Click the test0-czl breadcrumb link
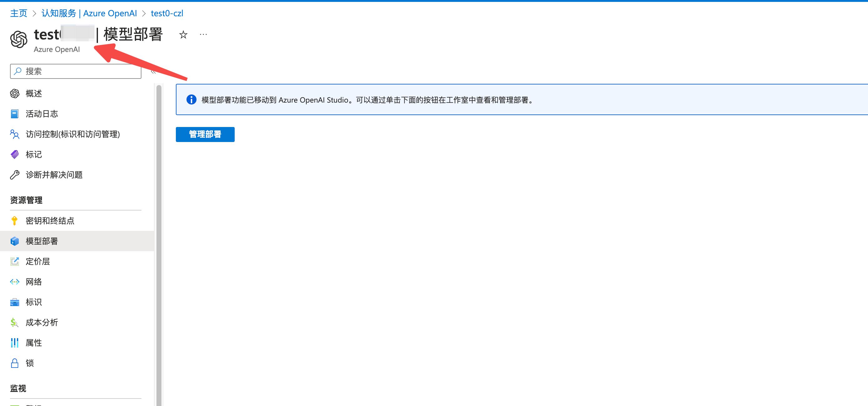The height and width of the screenshot is (406, 868). [x=167, y=13]
